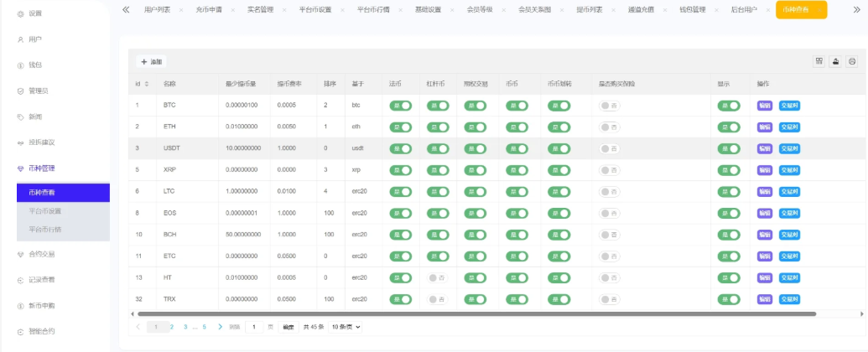This screenshot has width=868, height=352.
Task: Click the left arrow of the horizontal scrollbar
Action: click(x=132, y=313)
